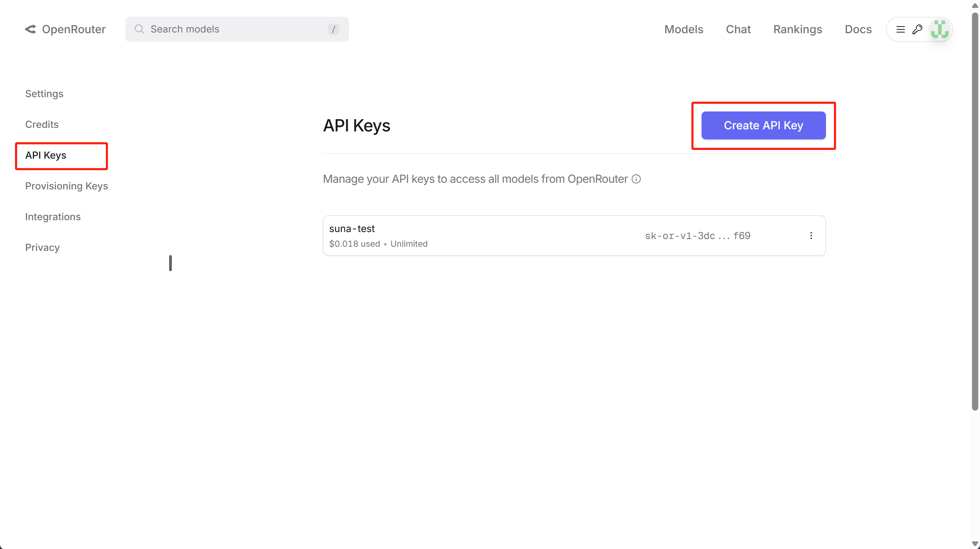980x549 pixels.
Task: Click the $0.018 used label
Action: pyautogui.click(x=354, y=244)
